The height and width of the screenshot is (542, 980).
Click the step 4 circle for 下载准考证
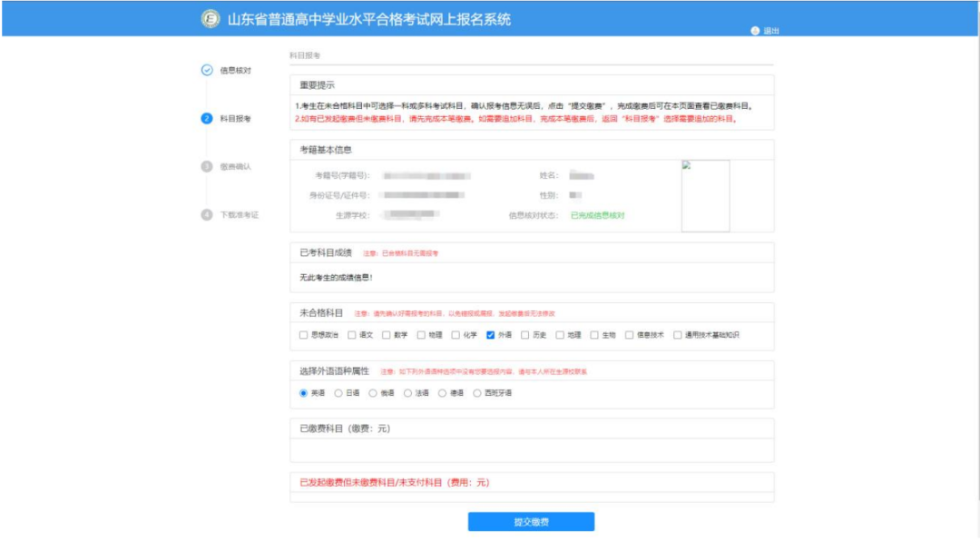pyautogui.click(x=207, y=214)
